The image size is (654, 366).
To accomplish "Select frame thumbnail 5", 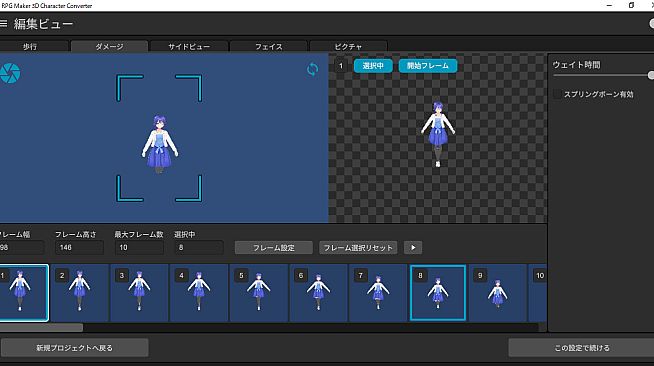I will (259, 293).
